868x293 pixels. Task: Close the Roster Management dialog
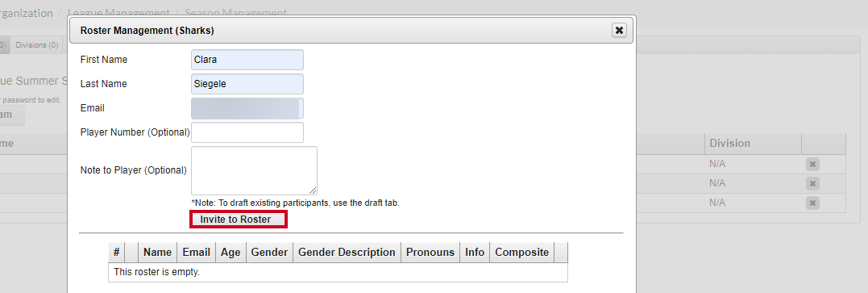click(620, 30)
